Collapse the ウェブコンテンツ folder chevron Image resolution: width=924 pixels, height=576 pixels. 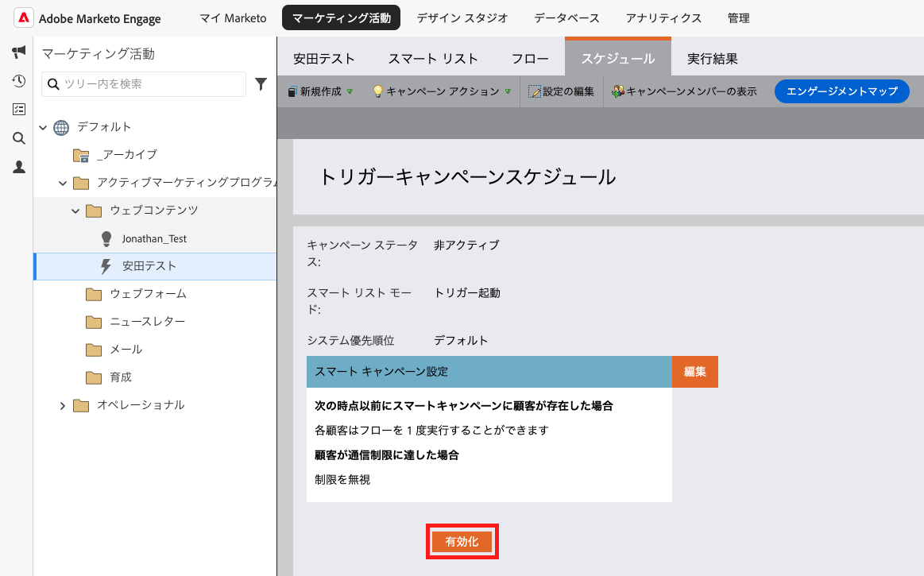[75, 211]
